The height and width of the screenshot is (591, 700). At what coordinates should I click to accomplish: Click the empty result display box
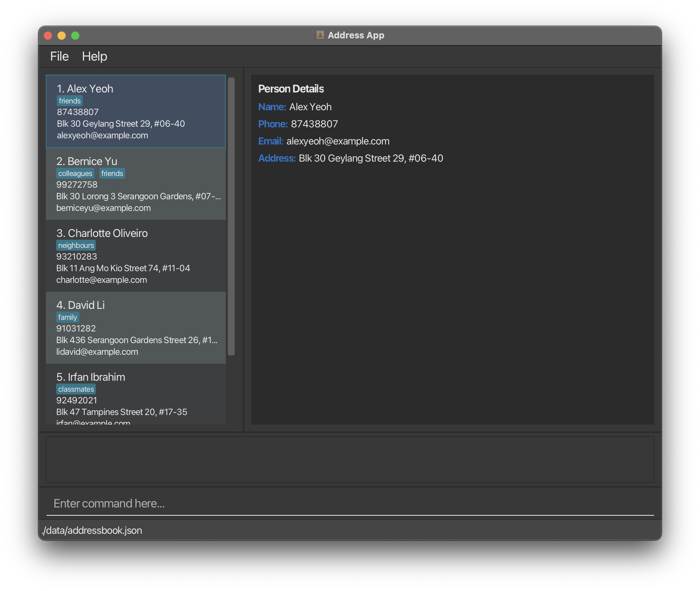click(x=350, y=459)
